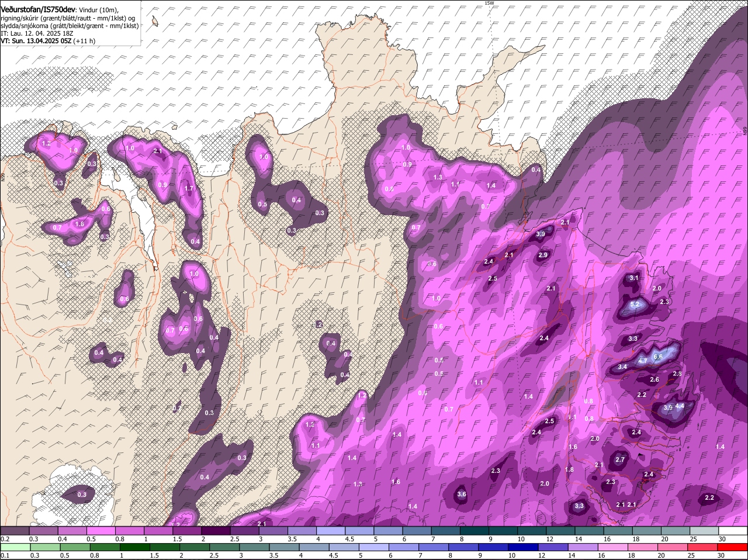Click lower legend red swatch after 30
This screenshot has height=560, width=748.
point(733,547)
